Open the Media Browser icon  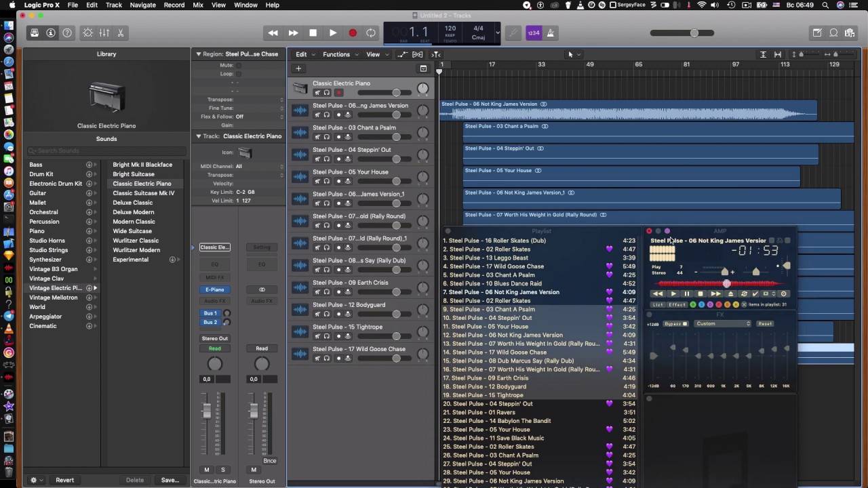click(x=850, y=33)
